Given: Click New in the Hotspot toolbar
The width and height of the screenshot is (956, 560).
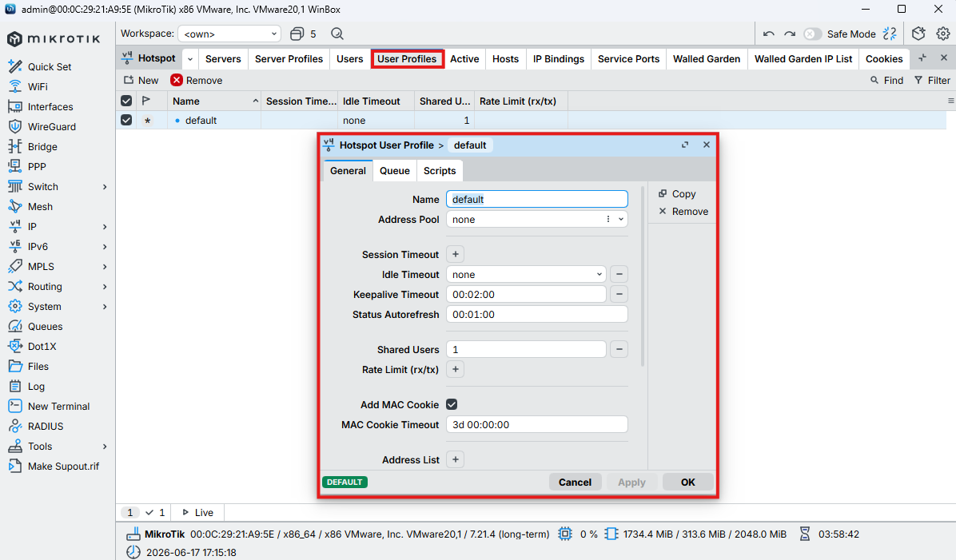Looking at the screenshot, I should pyautogui.click(x=141, y=81).
